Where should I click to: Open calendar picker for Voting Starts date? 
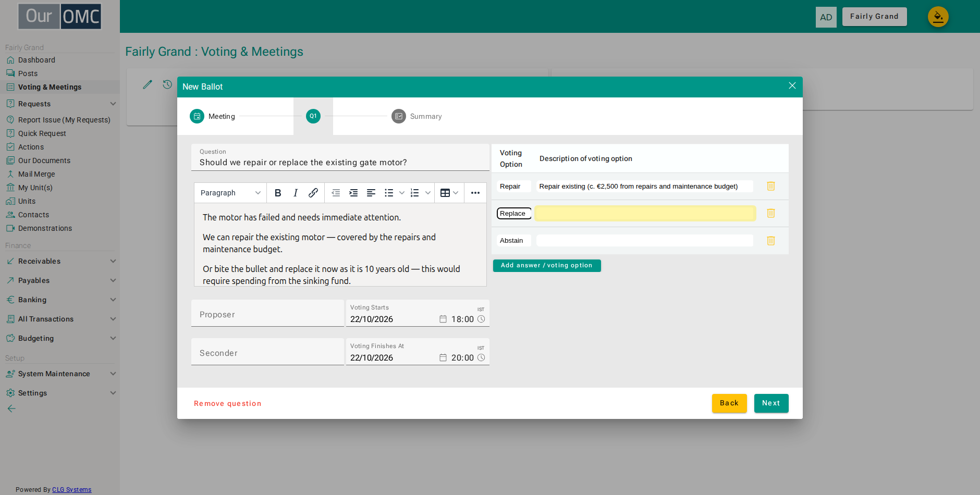[x=443, y=319]
